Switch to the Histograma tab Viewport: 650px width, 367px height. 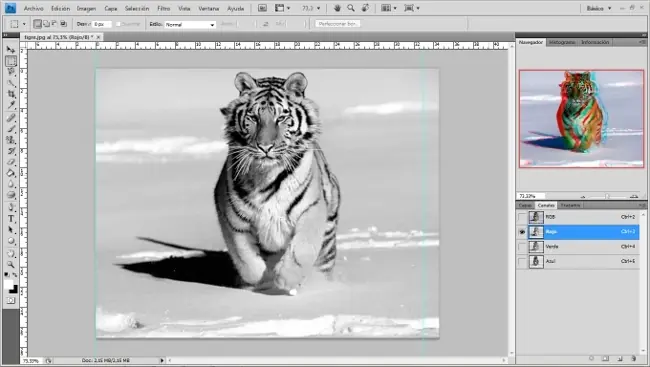[562, 42]
